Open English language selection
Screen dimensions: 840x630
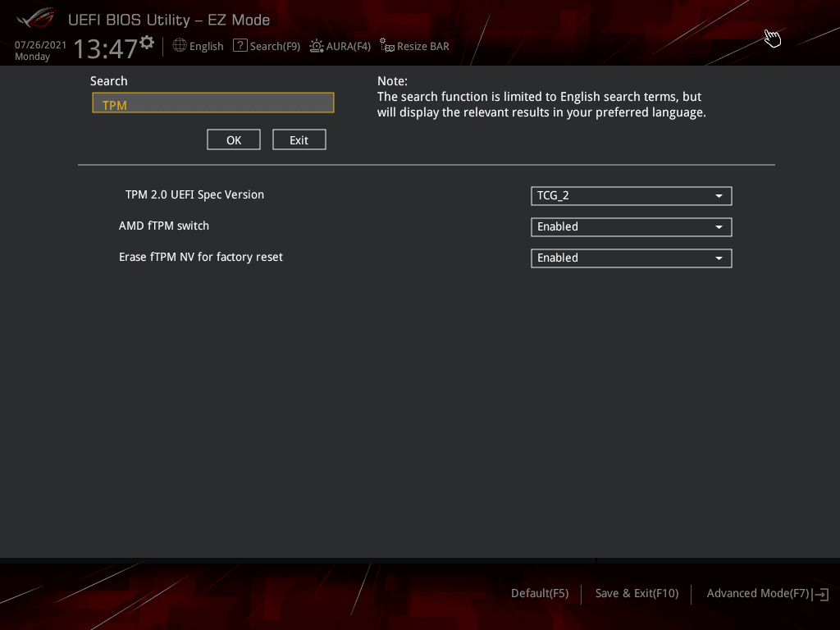[x=206, y=46]
